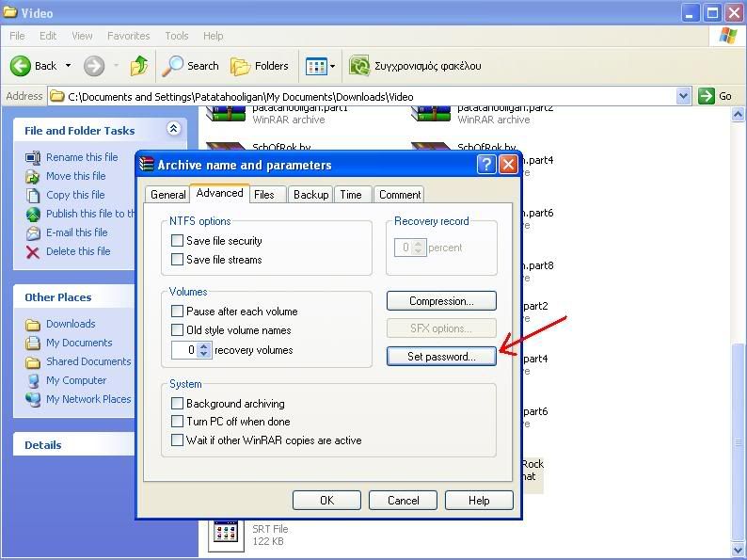Go up one folder level icon
The width and height of the screenshot is (747, 560).
coord(139,66)
